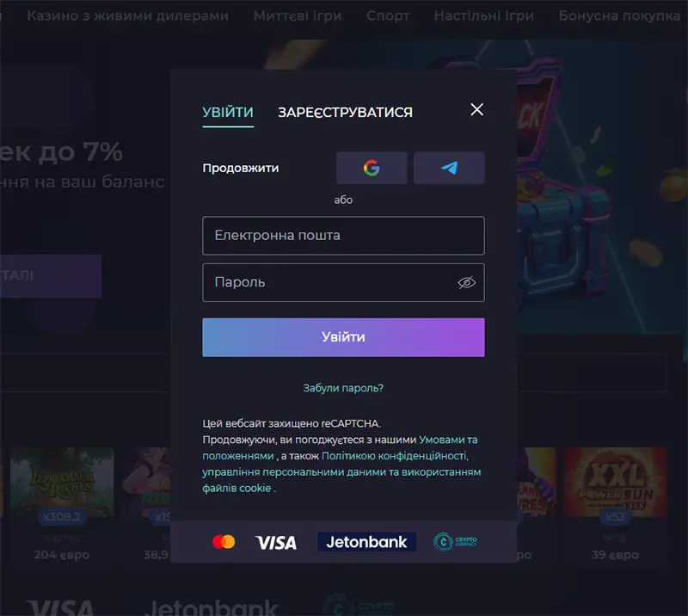This screenshot has width=688, height=616.
Task: Open Миттєві ігри from the top navigation
Action: pyautogui.click(x=297, y=15)
